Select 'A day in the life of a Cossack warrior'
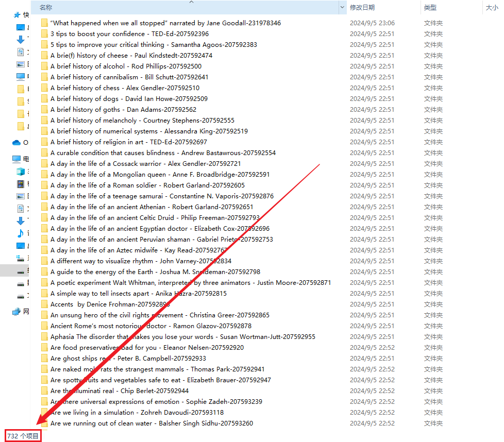The width and height of the screenshot is (504, 442). (x=146, y=163)
